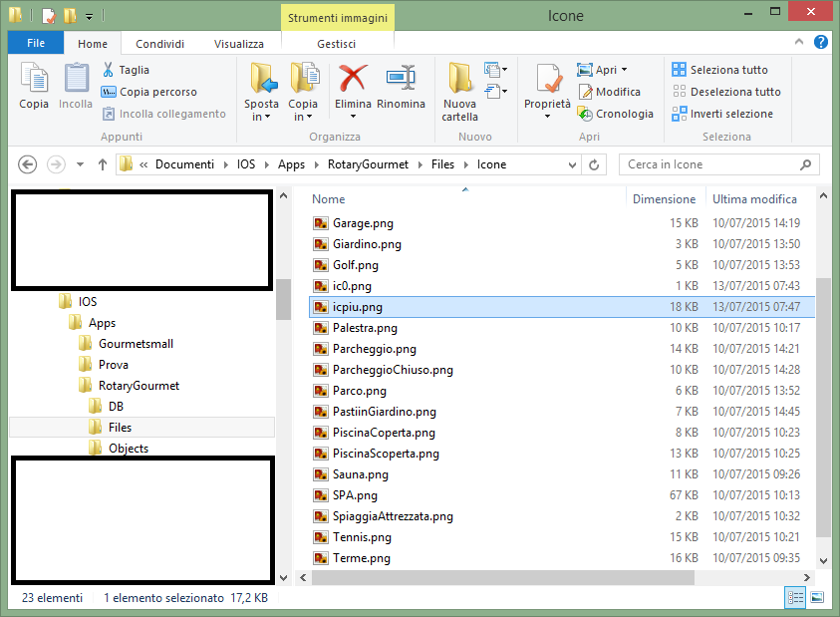The width and height of the screenshot is (840, 617).
Task: Open Sposta in dropdown
Action: click(261, 117)
